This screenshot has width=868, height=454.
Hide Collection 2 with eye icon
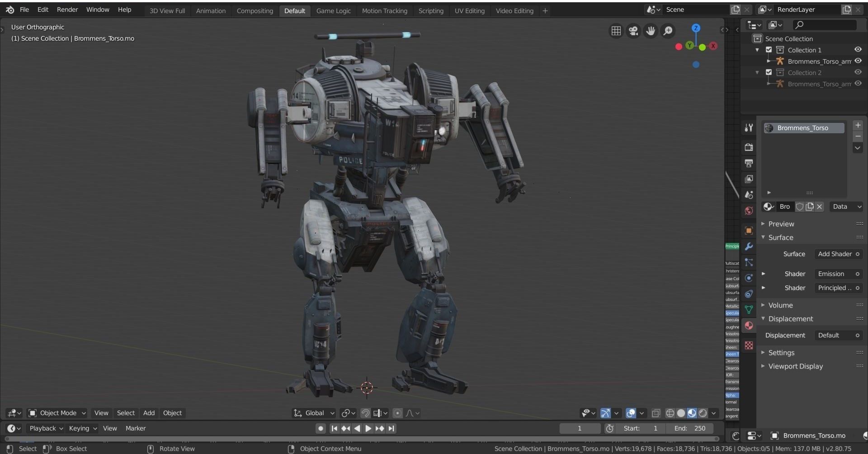858,72
